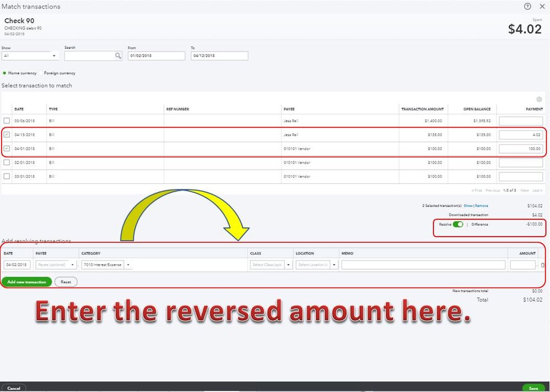Click payment field showing 100.00
The height and width of the screenshot is (392, 550).
point(521,149)
